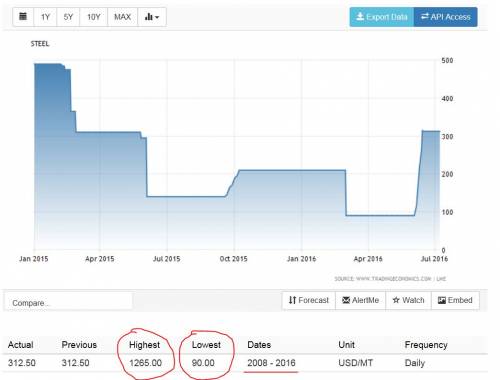Image resolution: width=500 pixels, height=380 pixels.
Task: Open the Forecast view
Action: (309, 300)
